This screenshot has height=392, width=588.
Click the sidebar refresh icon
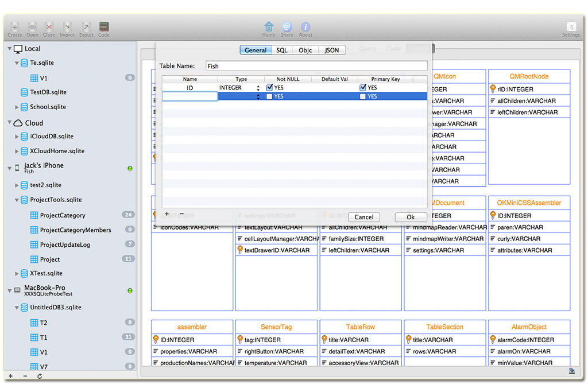click(x=40, y=376)
